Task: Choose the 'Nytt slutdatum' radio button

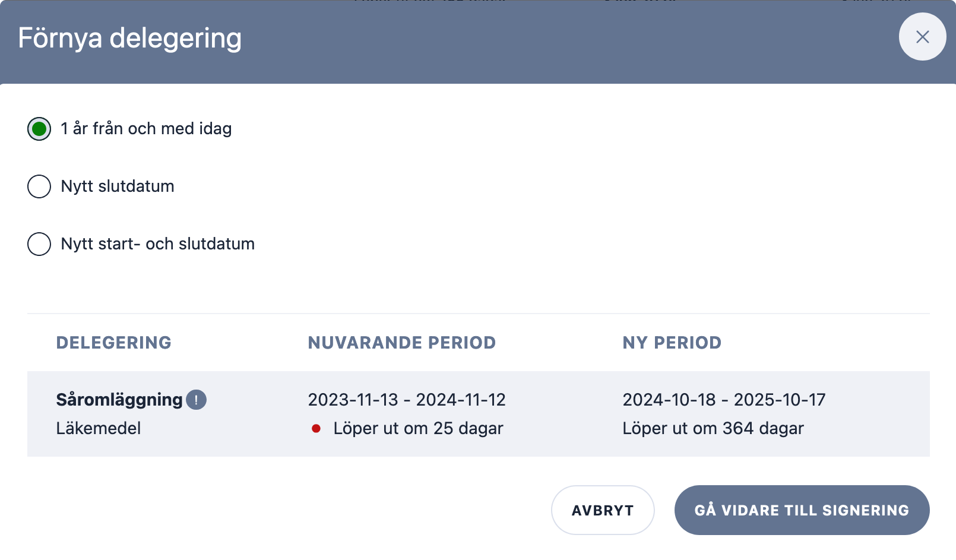Action: [x=39, y=186]
